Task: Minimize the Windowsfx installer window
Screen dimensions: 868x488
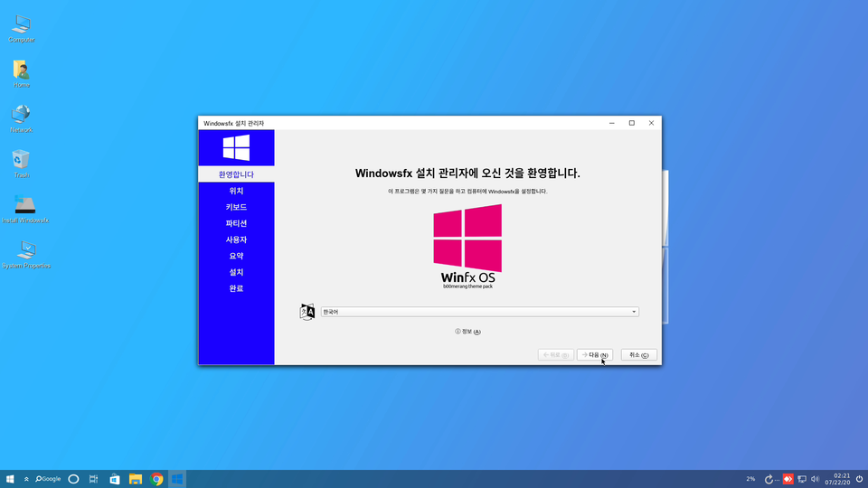Action: 612,123
